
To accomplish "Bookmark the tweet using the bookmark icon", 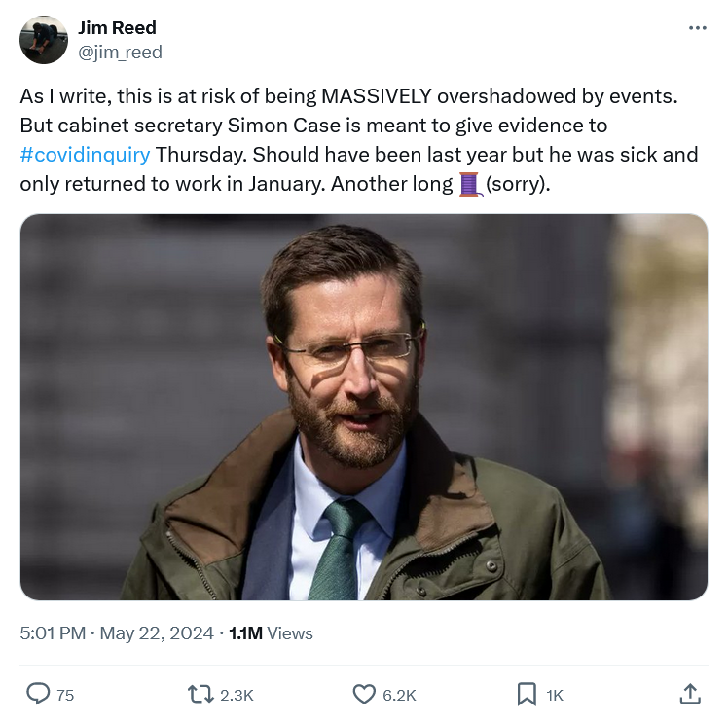I will [x=527, y=694].
